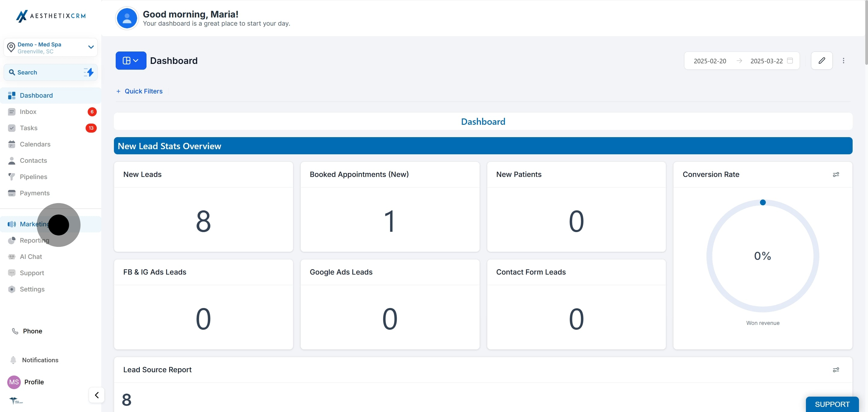The width and height of the screenshot is (868, 412).
Task: Expand Demo - Med Spa location dropdown
Action: [91, 47]
